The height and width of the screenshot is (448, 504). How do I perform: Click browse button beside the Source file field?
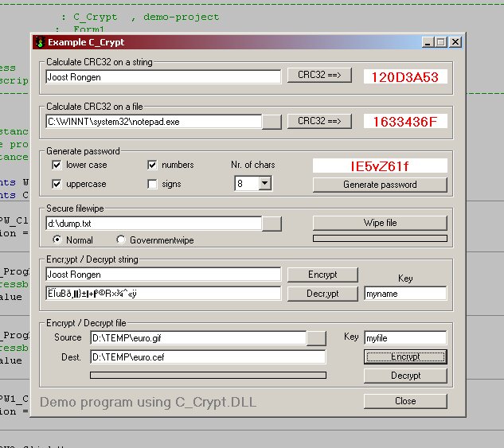[x=316, y=337]
